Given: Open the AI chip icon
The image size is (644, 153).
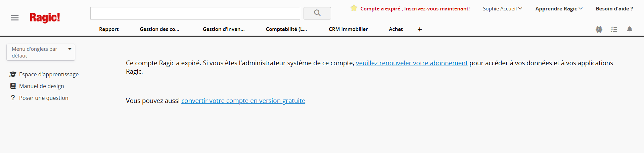Looking at the screenshot, I should pyautogui.click(x=599, y=29).
